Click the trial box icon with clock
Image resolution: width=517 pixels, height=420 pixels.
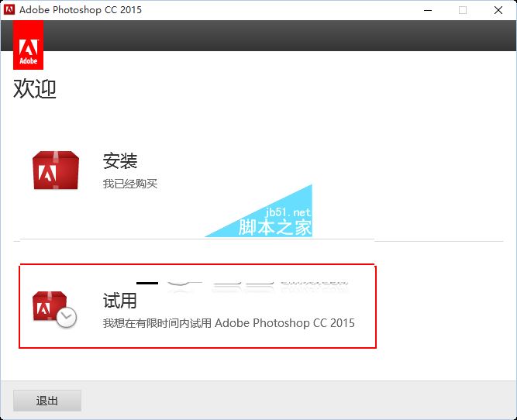pyautogui.click(x=54, y=308)
